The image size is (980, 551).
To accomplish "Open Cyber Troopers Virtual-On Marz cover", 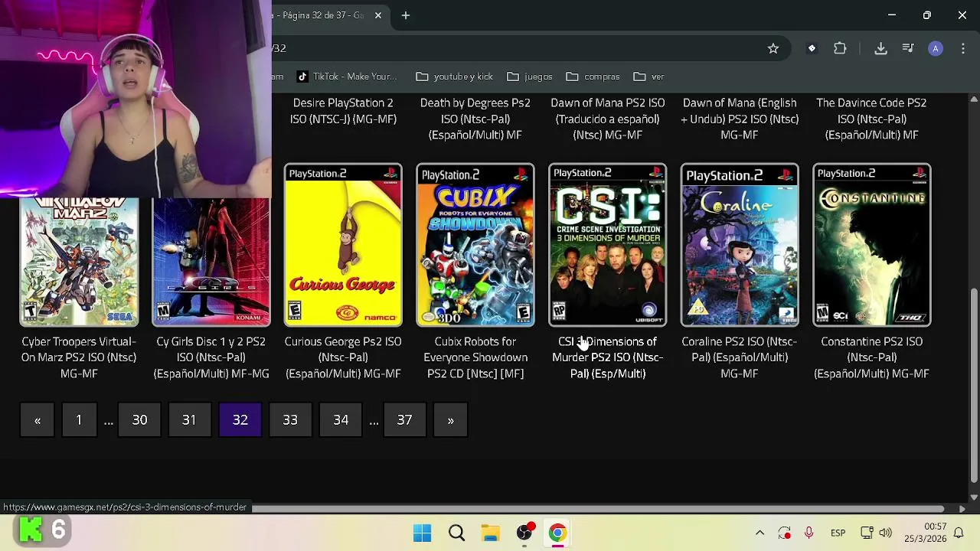I will coord(79,262).
